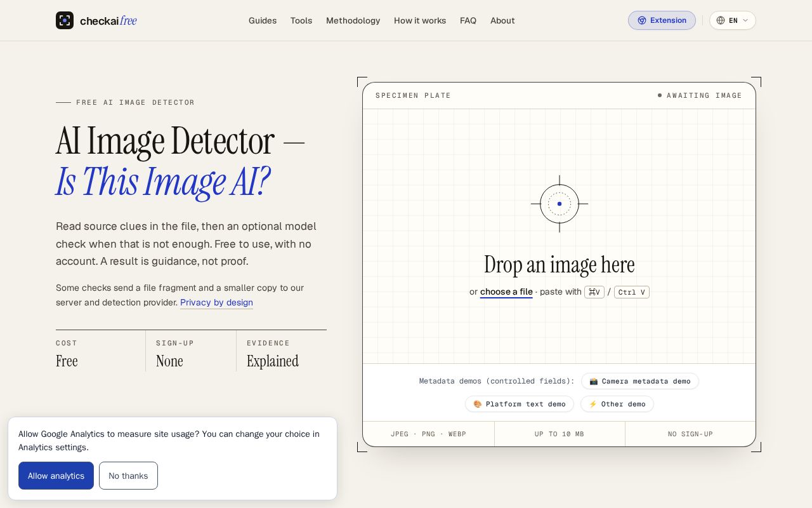Click the 'FREE AI IMAGE DETECTOR' label

point(135,102)
